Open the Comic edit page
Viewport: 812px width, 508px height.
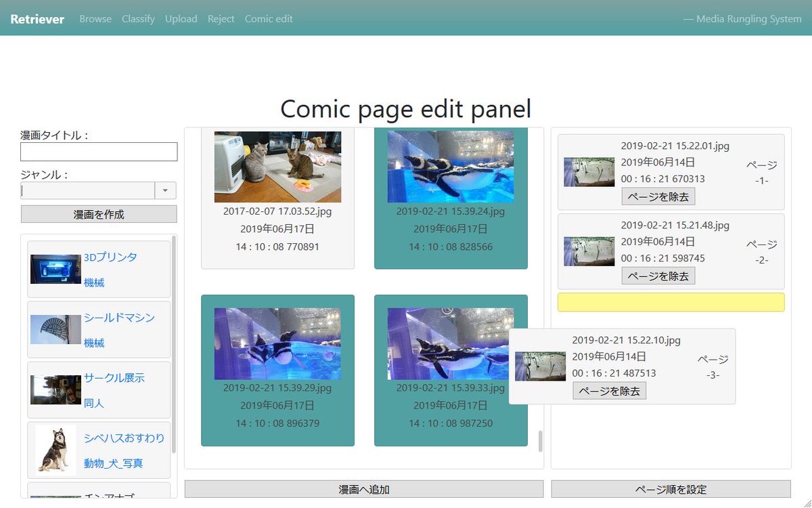pos(269,19)
